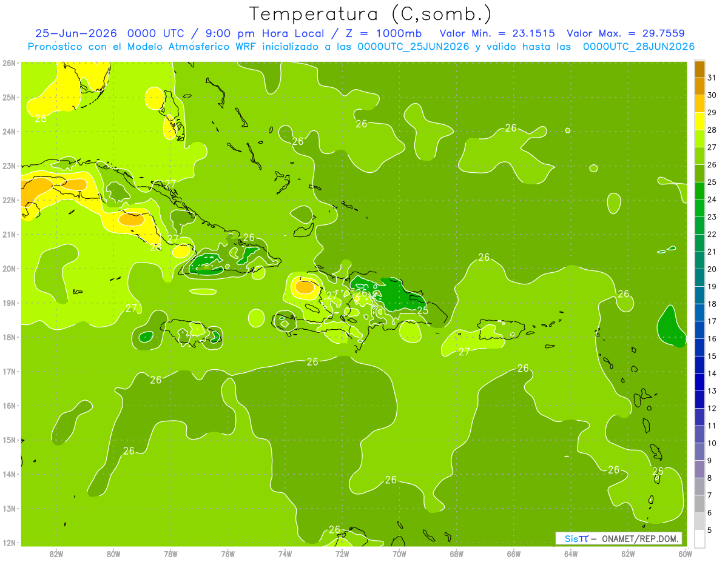
Task: Click the 20N latitude axis label
Action: pyautogui.click(x=9, y=269)
